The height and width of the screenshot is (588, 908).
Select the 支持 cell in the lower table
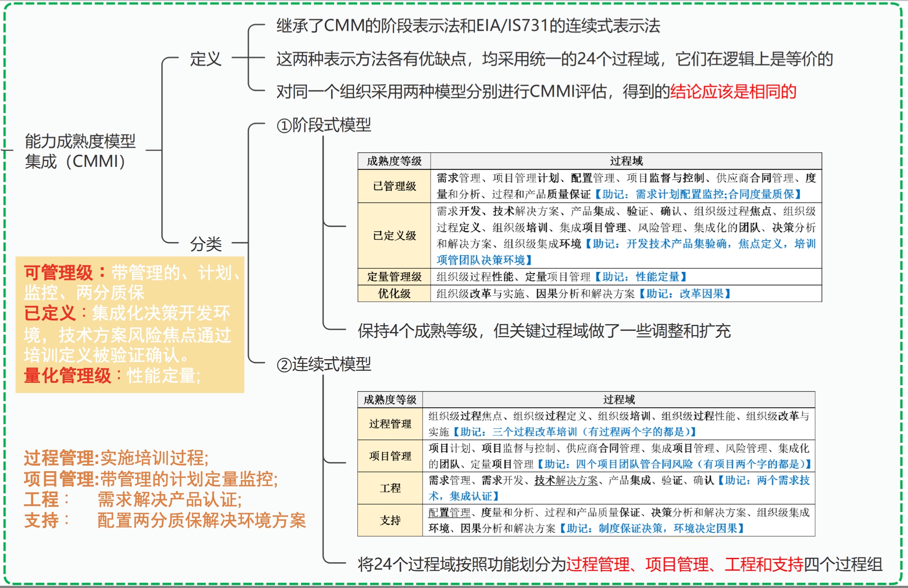pos(390,520)
